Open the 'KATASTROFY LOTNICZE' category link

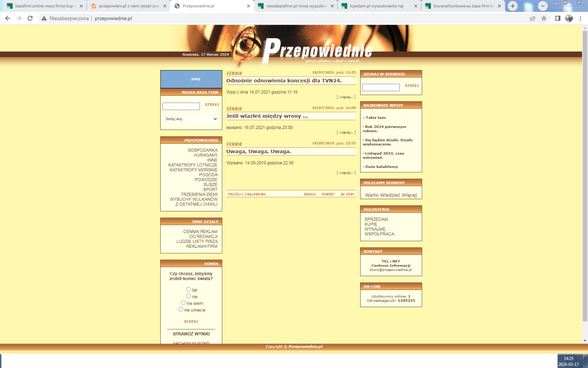tap(193, 165)
